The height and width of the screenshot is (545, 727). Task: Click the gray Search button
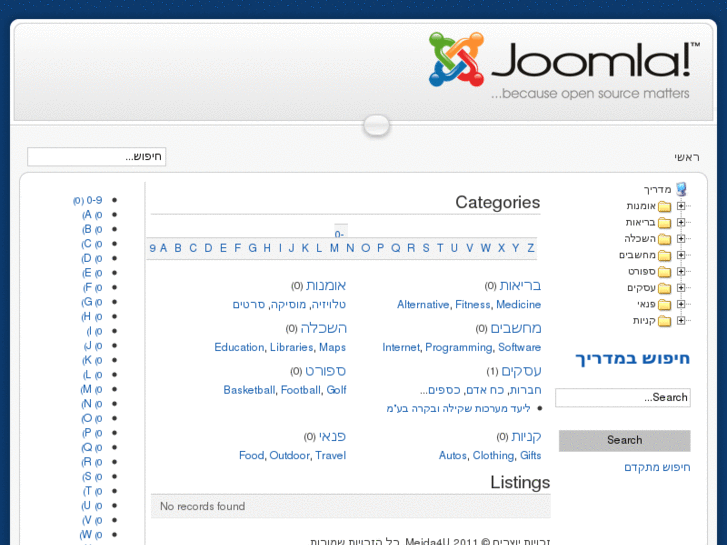(x=625, y=440)
